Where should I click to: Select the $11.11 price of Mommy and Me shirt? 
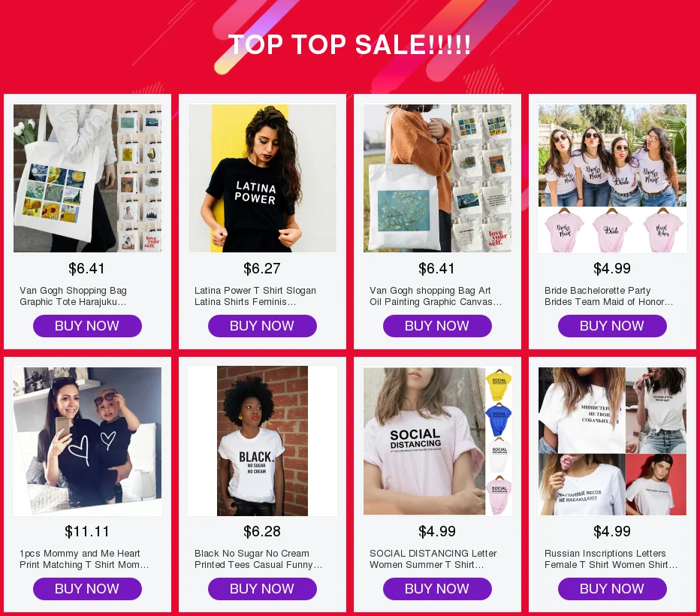87,531
